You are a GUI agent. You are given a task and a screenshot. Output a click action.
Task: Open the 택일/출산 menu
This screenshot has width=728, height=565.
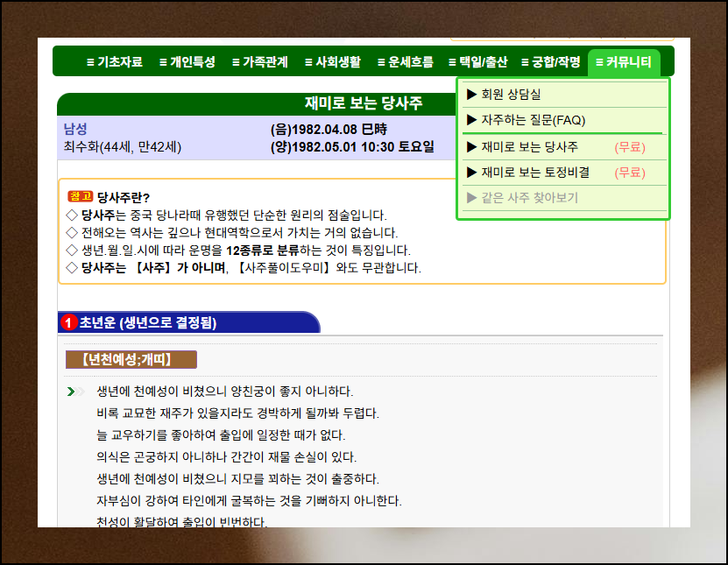[477, 61]
